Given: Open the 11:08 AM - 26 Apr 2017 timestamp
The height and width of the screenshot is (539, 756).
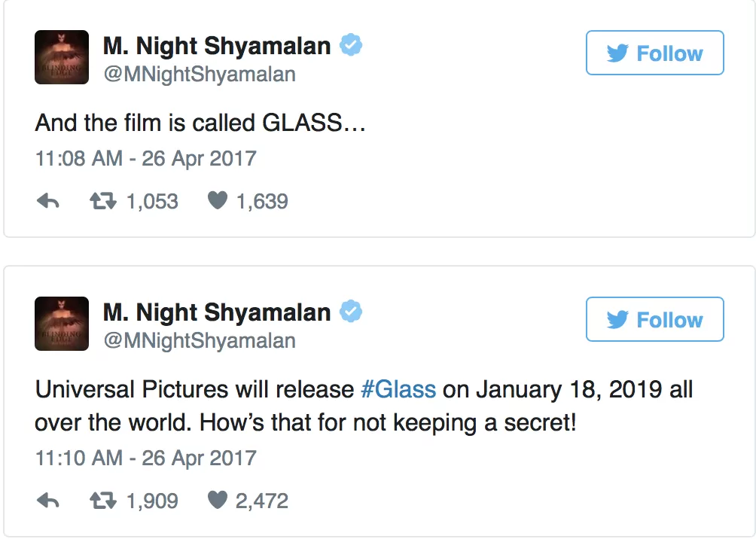Looking at the screenshot, I should [x=145, y=159].
